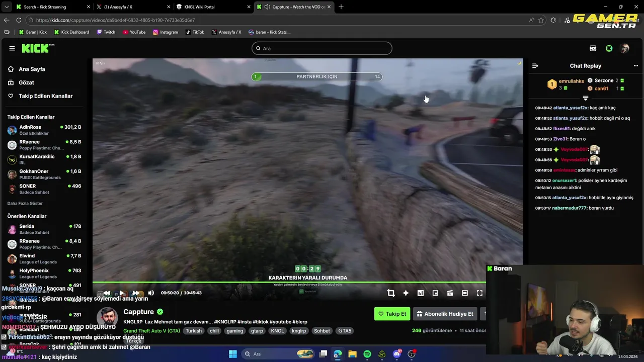Click the Takip Et follow button

pyautogui.click(x=392, y=314)
